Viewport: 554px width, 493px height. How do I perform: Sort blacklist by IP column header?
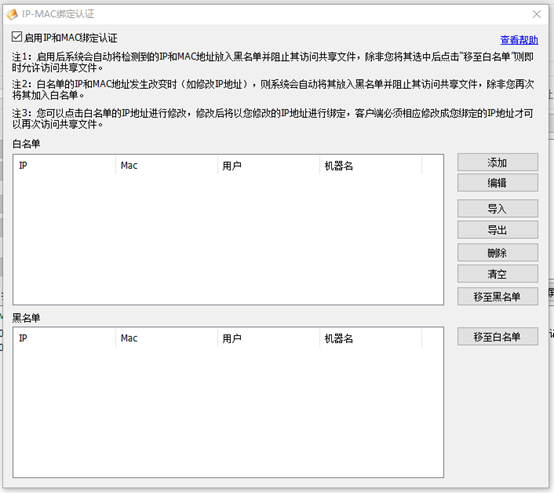click(64, 338)
